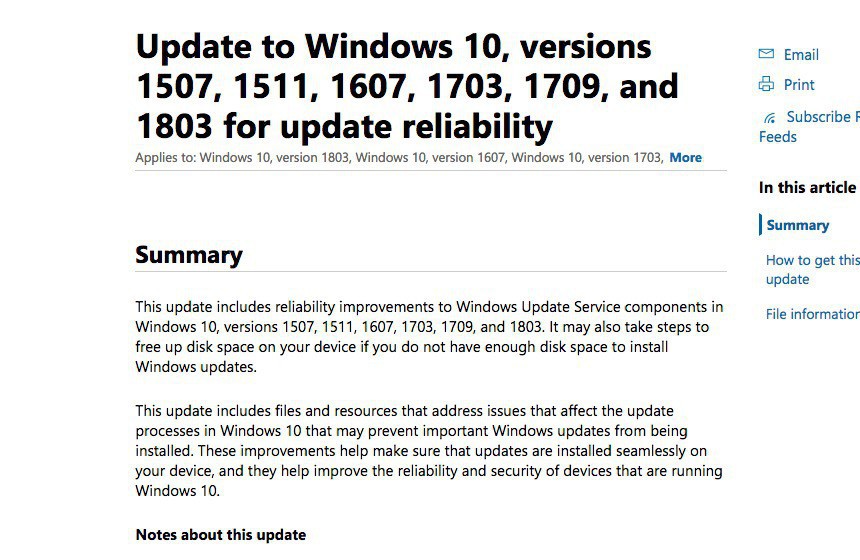Click the blue active marker beside Summary
Image resolution: width=860 pixels, height=560 pixels.
pos(760,225)
